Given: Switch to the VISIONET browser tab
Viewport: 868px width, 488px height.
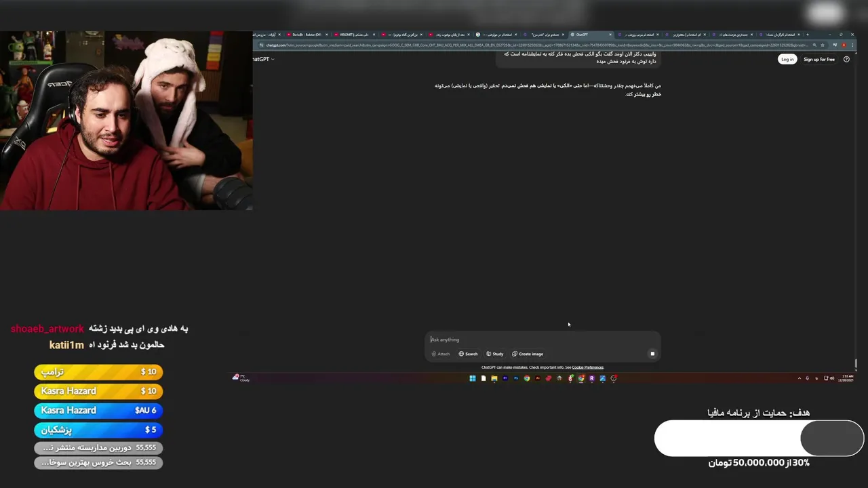Looking at the screenshot, I should coord(354,35).
